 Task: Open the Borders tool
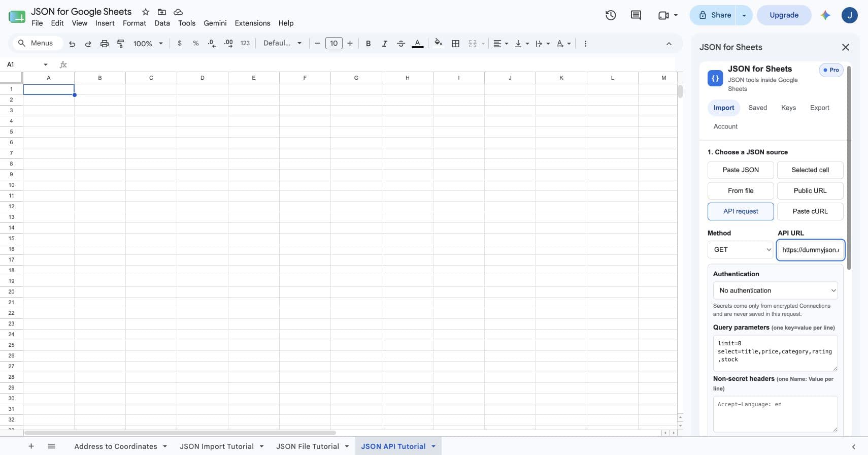coord(456,44)
